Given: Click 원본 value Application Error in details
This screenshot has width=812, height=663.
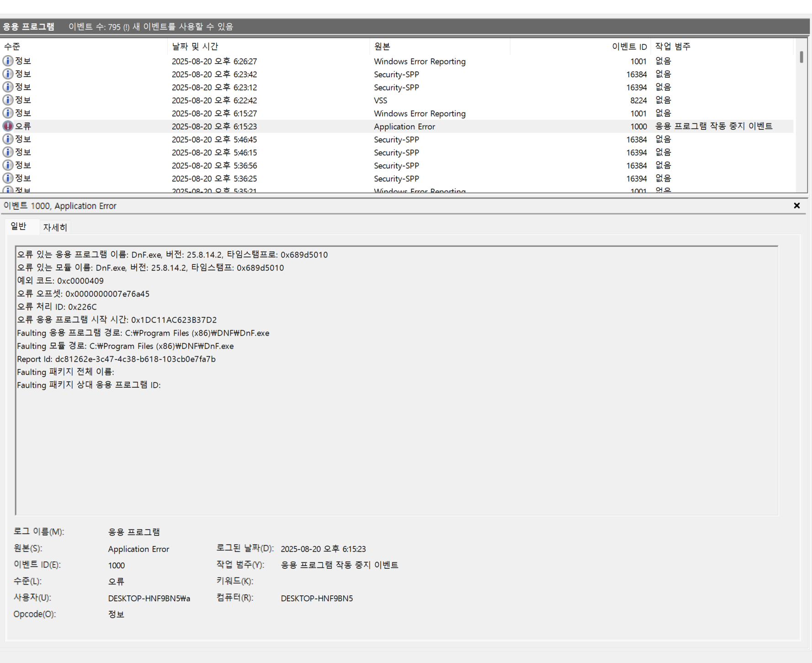Looking at the screenshot, I should (138, 549).
